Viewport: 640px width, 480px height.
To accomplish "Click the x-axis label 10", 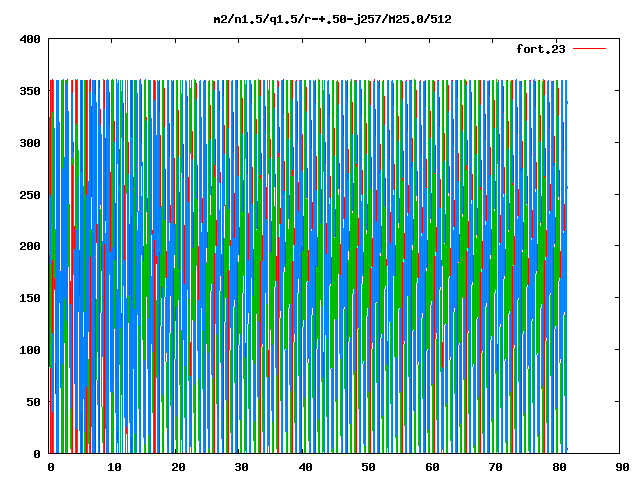I will pos(114,467).
